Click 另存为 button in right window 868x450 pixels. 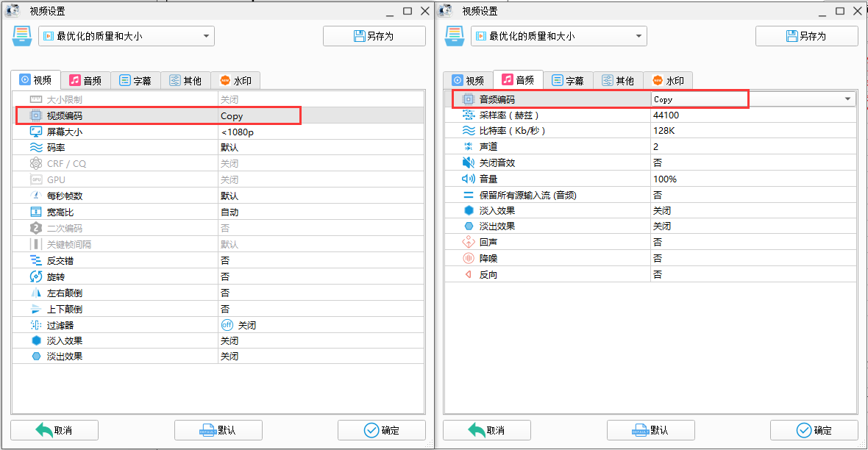(x=806, y=36)
